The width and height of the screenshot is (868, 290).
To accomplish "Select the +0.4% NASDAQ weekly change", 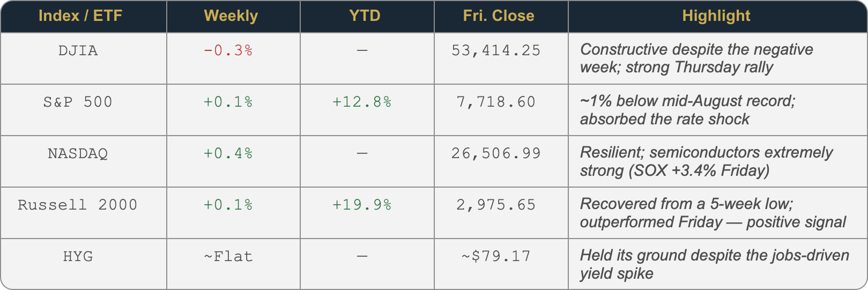I will click(x=228, y=153).
